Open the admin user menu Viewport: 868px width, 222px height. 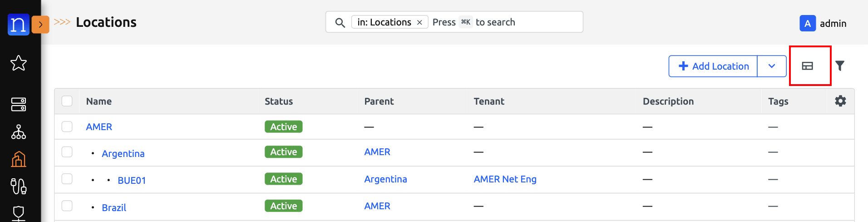pyautogui.click(x=823, y=23)
